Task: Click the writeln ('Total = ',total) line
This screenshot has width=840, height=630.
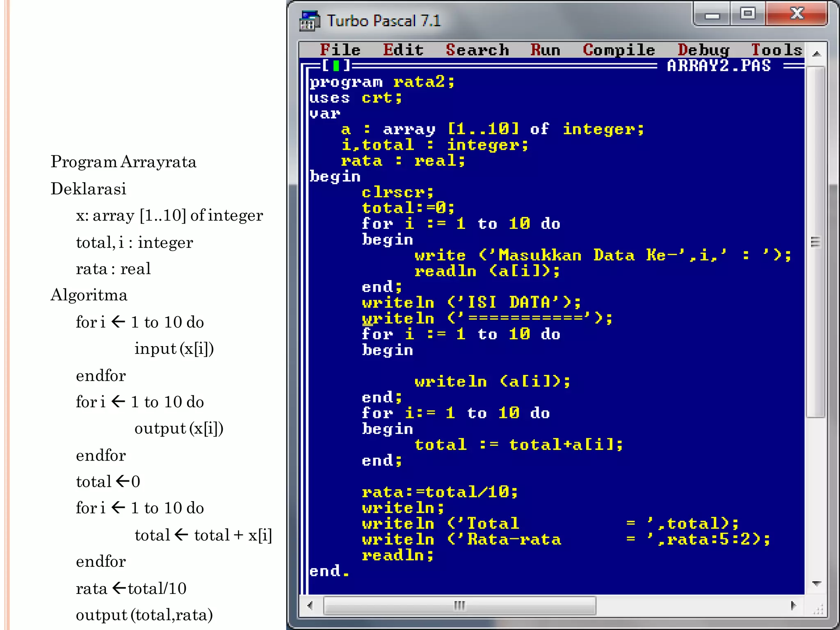Action: click(550, 524)
